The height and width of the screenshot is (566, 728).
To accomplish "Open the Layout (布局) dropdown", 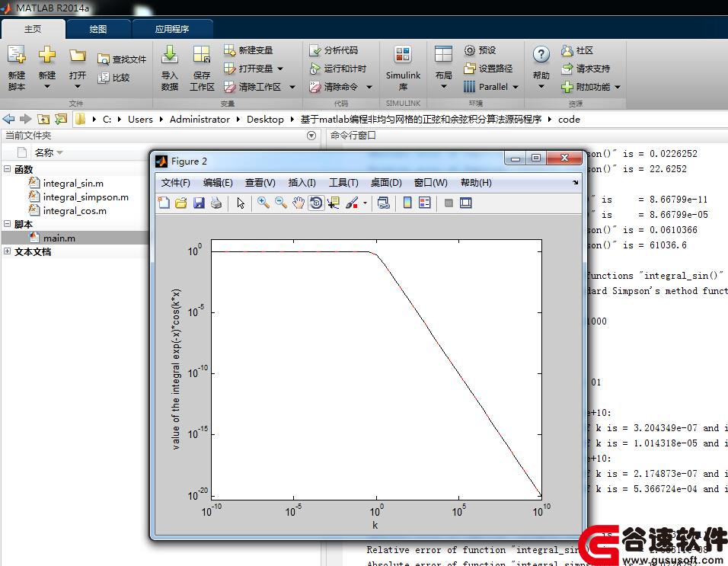I will point(443,86).
